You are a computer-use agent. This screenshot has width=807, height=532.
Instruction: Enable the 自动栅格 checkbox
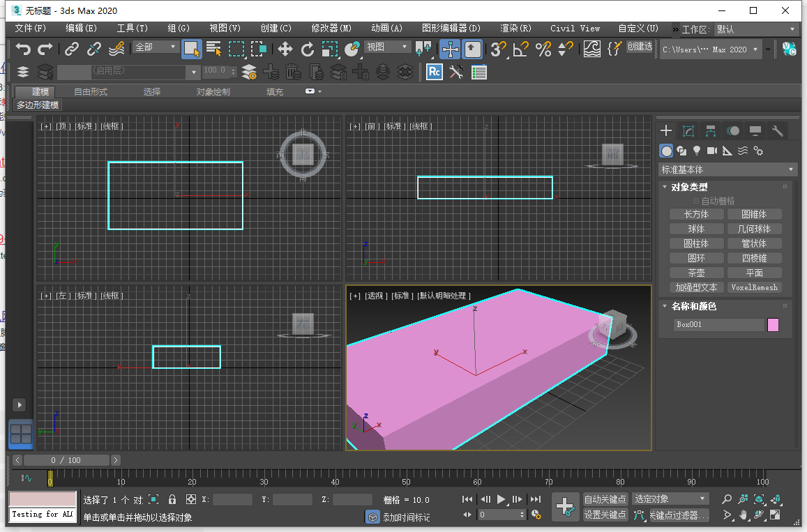pos(696,201)
